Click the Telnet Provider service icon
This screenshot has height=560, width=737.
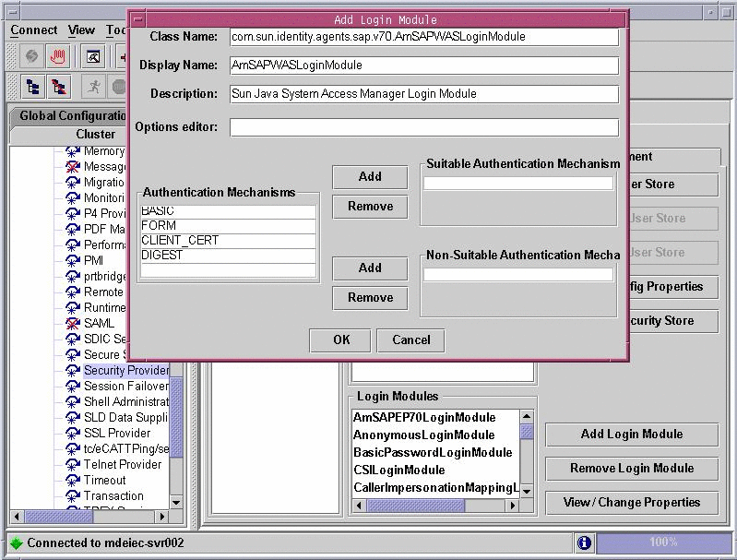(72, 465)
